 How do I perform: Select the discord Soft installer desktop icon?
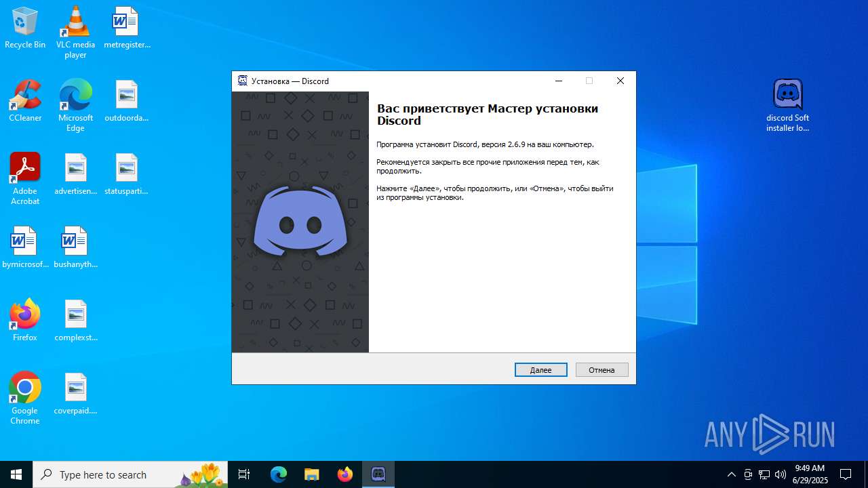pyautogui.click(x=787, y=105)
